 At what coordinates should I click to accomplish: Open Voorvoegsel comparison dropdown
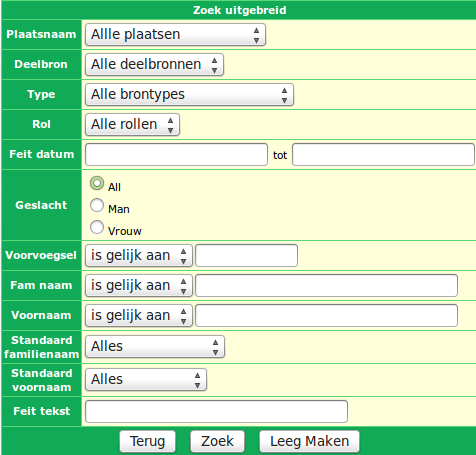click(139, 256)
